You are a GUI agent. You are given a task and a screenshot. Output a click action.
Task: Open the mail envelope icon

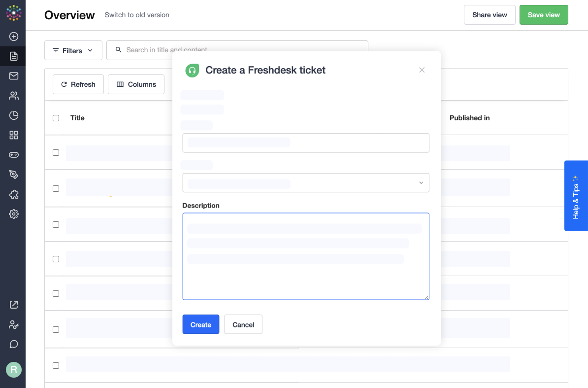pyautogui.click(x=13, y=76)
